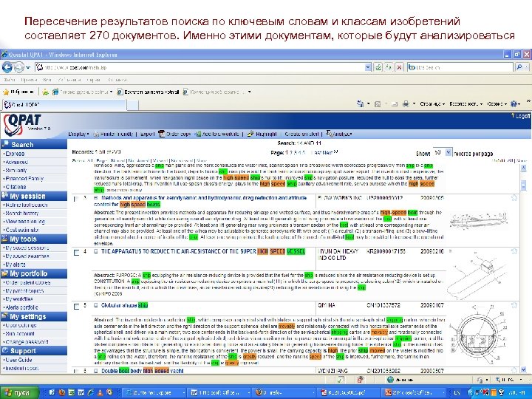532x399 pixels.
Task: Open the high-speed boat drawing thumbnail
Action: [479, 221]
